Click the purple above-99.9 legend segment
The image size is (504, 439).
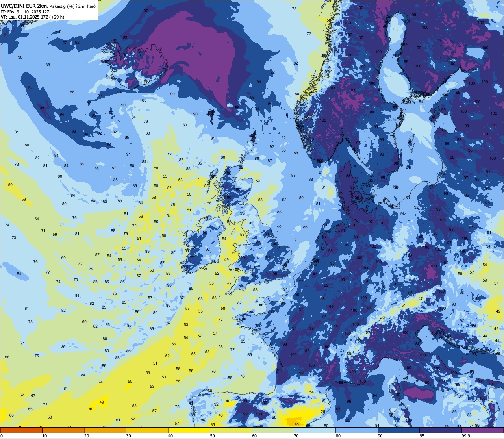tap(482, 430)
